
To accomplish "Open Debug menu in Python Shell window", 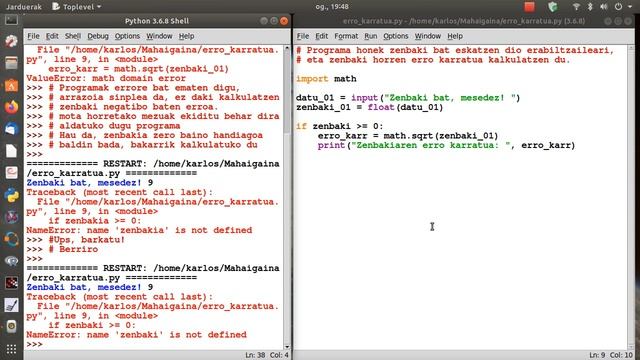I will 98,36.
